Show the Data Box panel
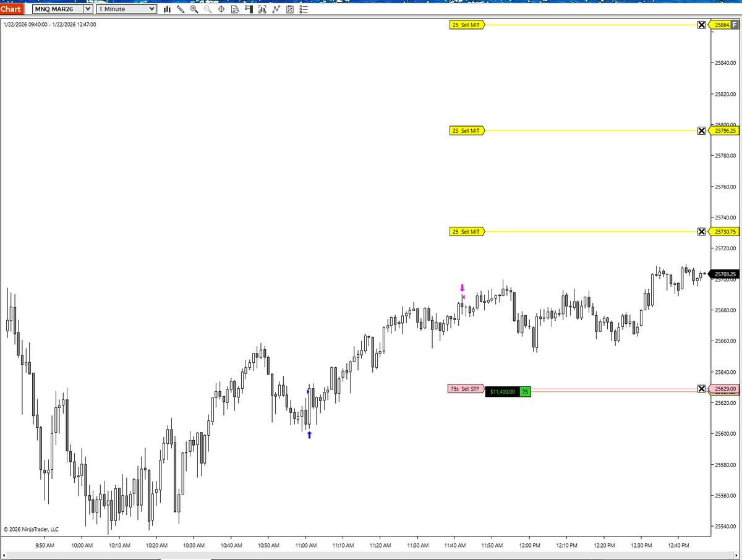 click(235, 9)
